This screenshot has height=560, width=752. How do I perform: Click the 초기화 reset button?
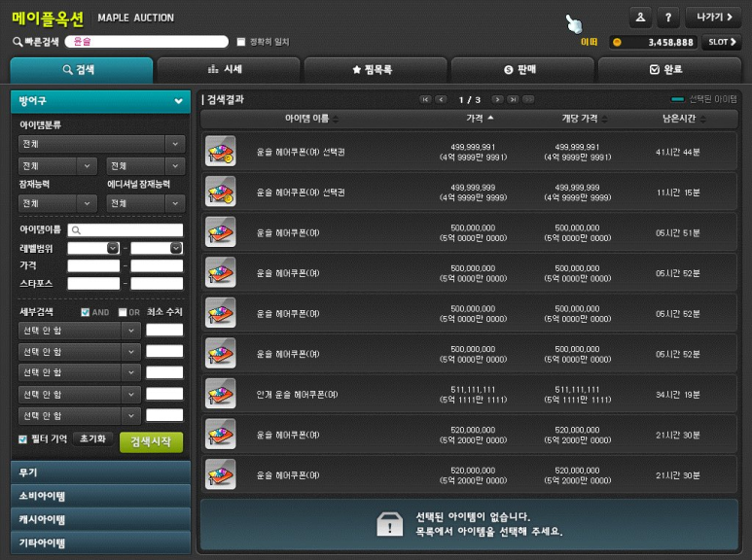click(x=93, y=438)
